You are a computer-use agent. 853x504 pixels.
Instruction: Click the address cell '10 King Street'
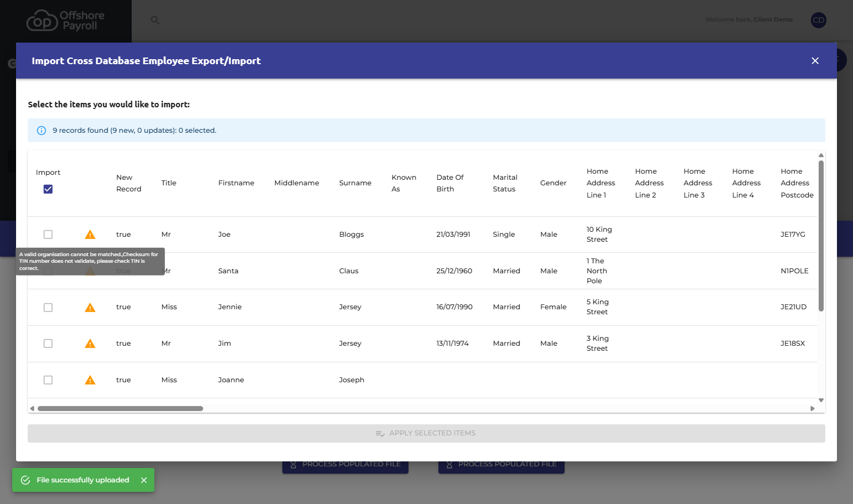point(599,235)
